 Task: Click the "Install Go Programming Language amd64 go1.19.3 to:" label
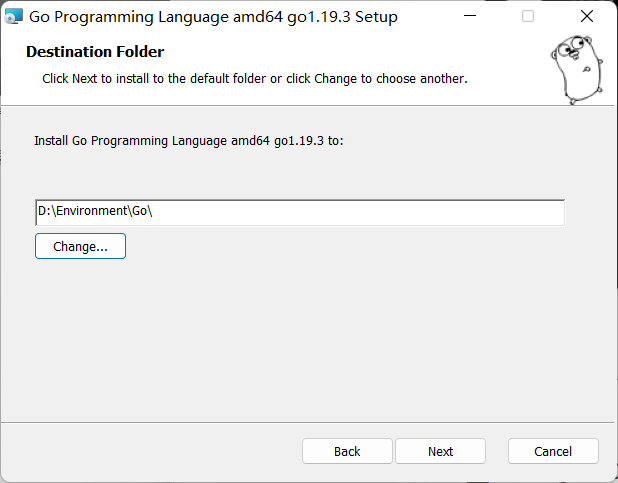(189, 141)
